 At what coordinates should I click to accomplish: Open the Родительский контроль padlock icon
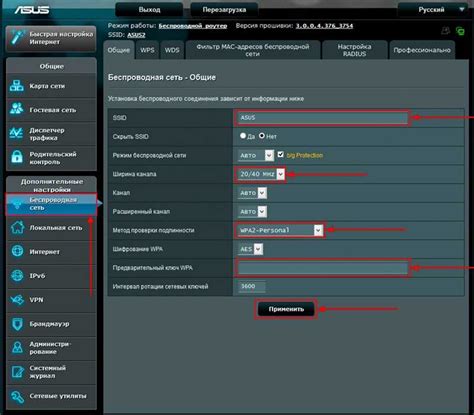coord(17,157)
